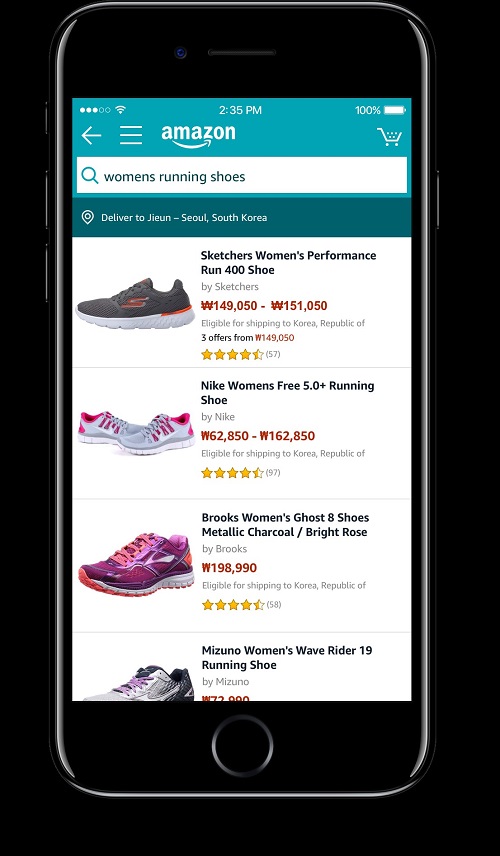Screen dimensions: 500x856
Task: Select the pink and grey Nike shoes image
Action: [x=136, y=433]
